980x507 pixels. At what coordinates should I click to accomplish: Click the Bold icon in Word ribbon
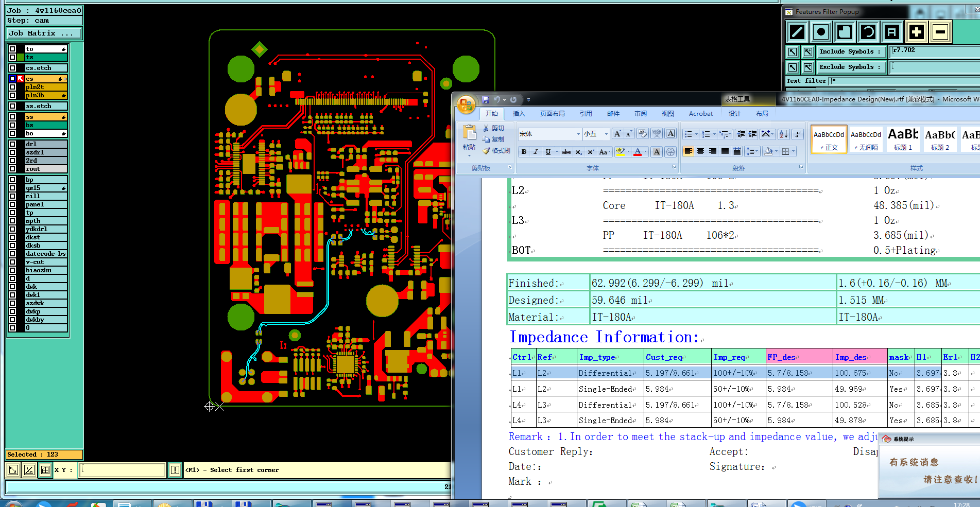pyautogui.click(x=524, y=152)
